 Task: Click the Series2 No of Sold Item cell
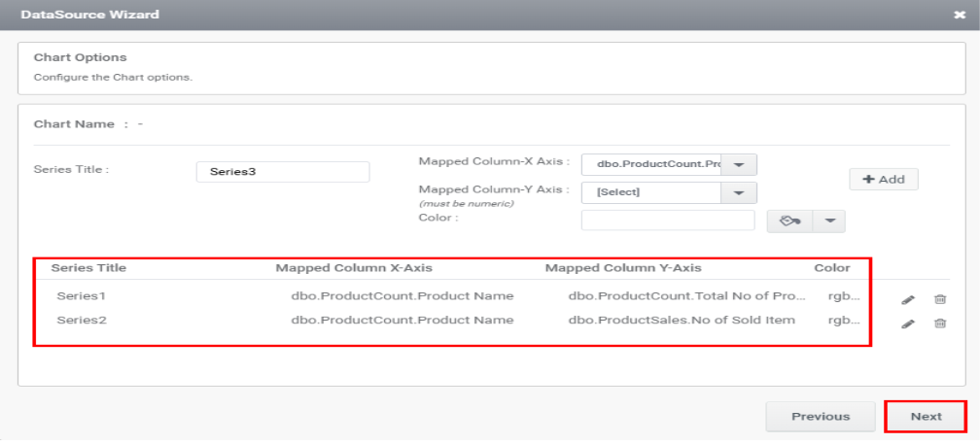[682, 320]
